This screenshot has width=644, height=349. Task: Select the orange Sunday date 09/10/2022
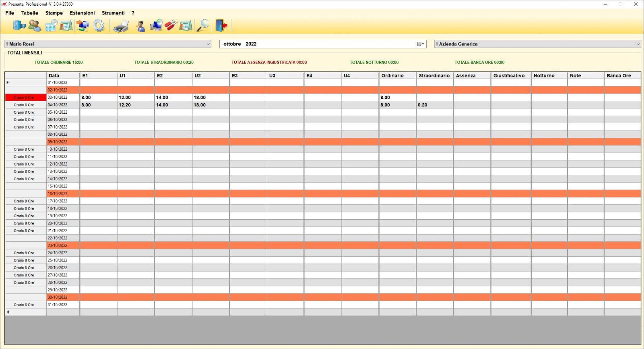[63, 142]
